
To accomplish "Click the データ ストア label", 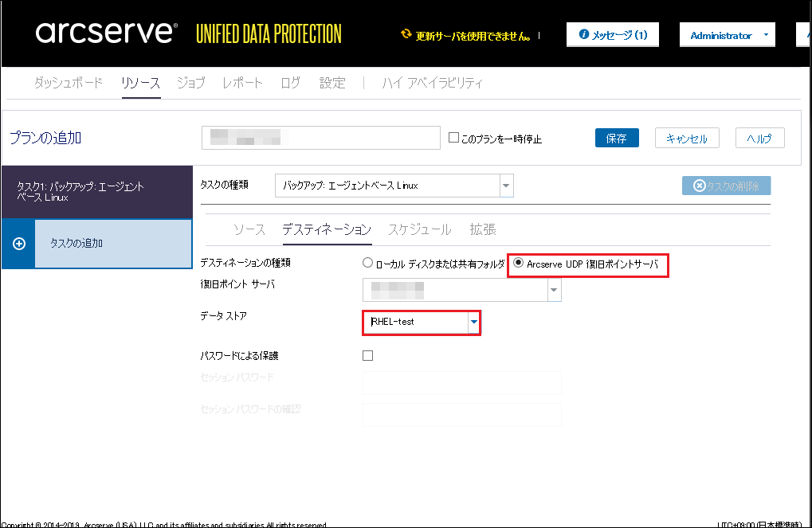I will coord(223,315).
